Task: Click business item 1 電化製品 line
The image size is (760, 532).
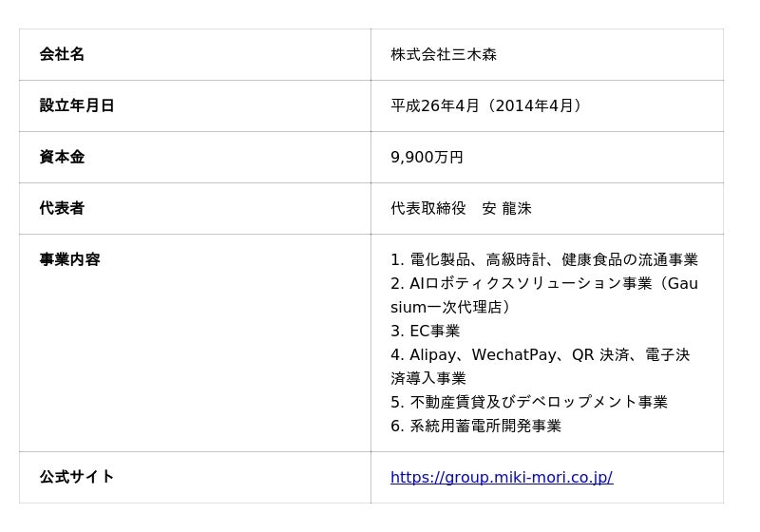Action: pyautogui.click(x=544, y=259)
